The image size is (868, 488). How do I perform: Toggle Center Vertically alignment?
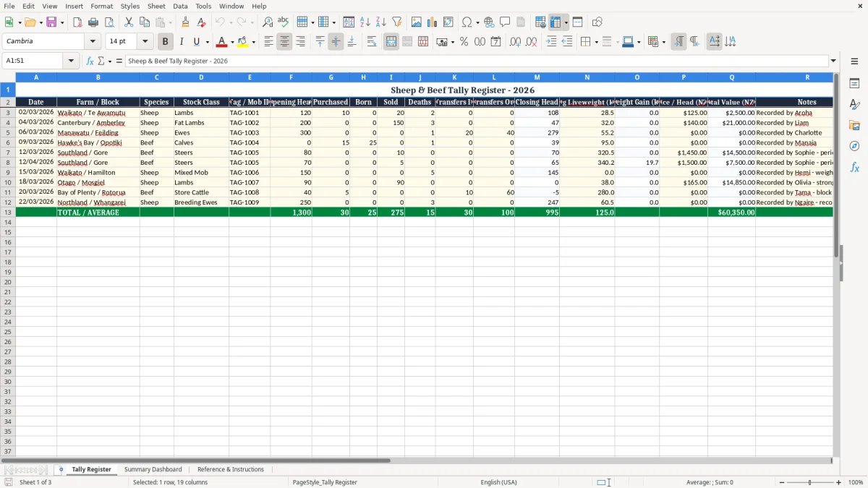336,42
